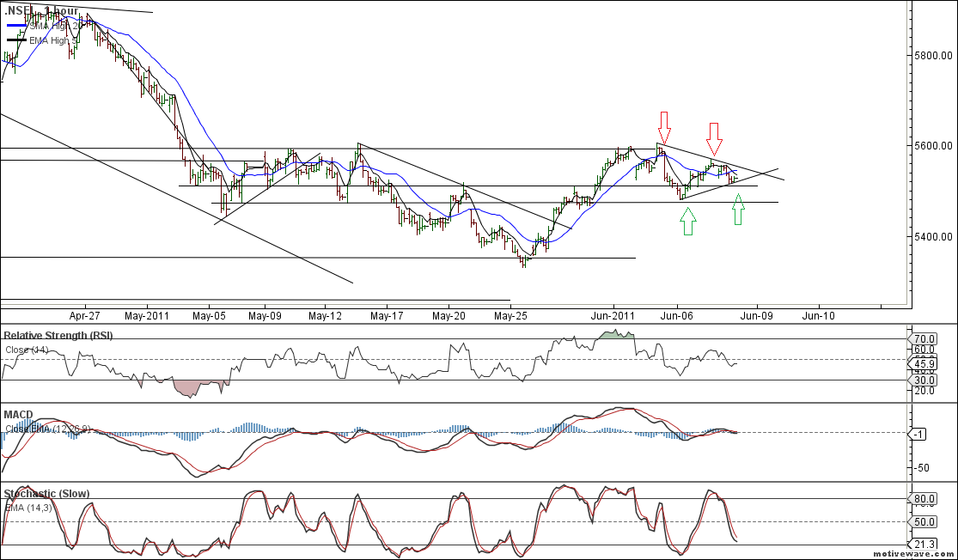Click the Jun-06 date on time axis
The image size is (958, 560).
(676, 315)
